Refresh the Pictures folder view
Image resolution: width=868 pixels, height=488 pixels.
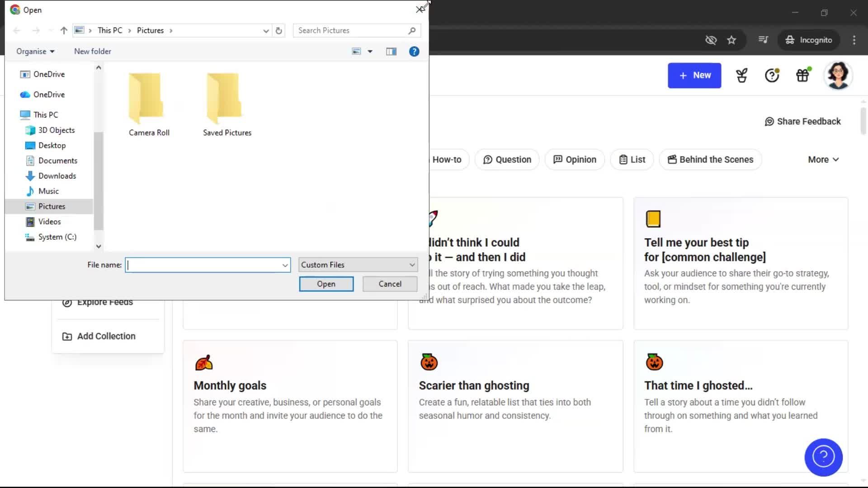tap(279, 30)
